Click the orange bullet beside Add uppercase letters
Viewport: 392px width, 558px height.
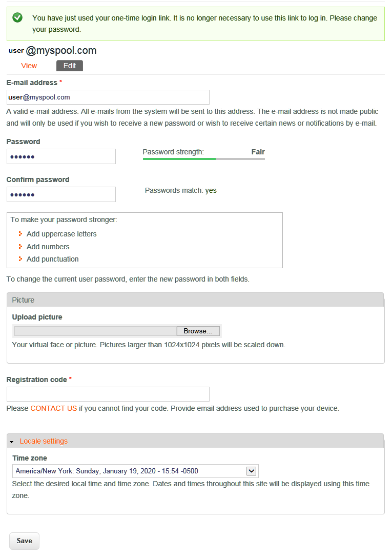(x=20, y=234)
